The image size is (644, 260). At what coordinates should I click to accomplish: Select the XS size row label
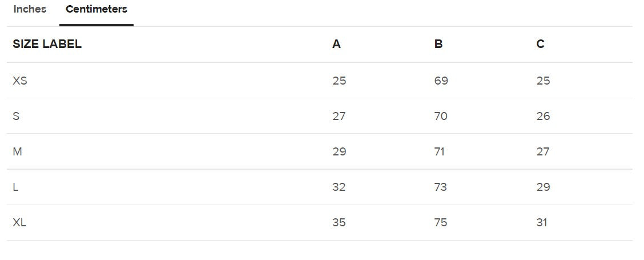[x=20, y=81]
